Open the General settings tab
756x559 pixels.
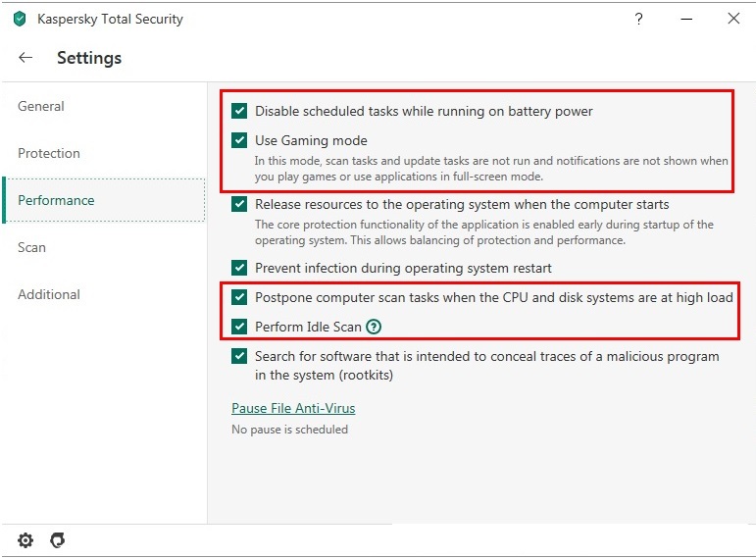pos(41,106)
